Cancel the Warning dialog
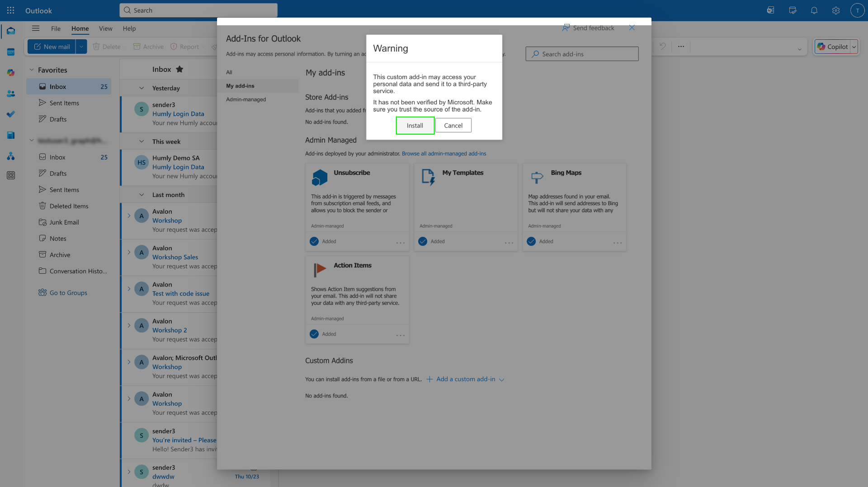This screenshot has height=487, width=868. click(453, 126)
